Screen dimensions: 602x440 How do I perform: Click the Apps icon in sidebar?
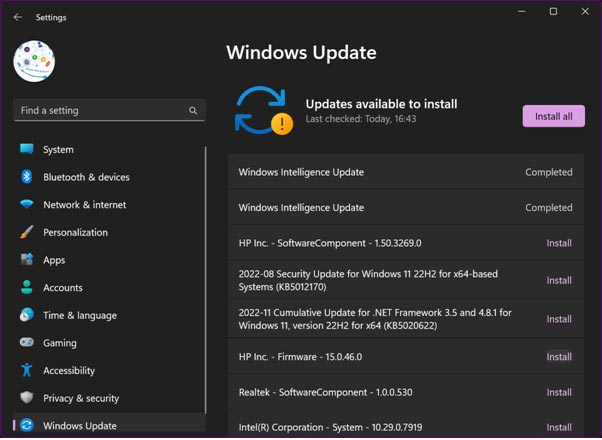coord(26,260)
